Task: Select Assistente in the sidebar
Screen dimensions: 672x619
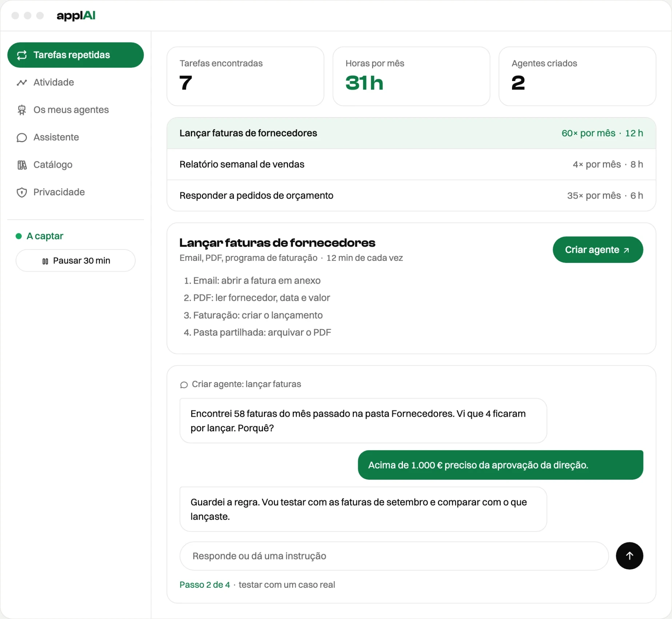Action: coord(76,137)
